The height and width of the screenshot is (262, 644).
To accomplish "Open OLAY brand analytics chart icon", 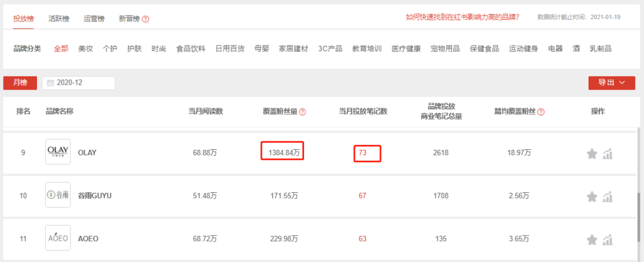I will click(x=608, y=154).
